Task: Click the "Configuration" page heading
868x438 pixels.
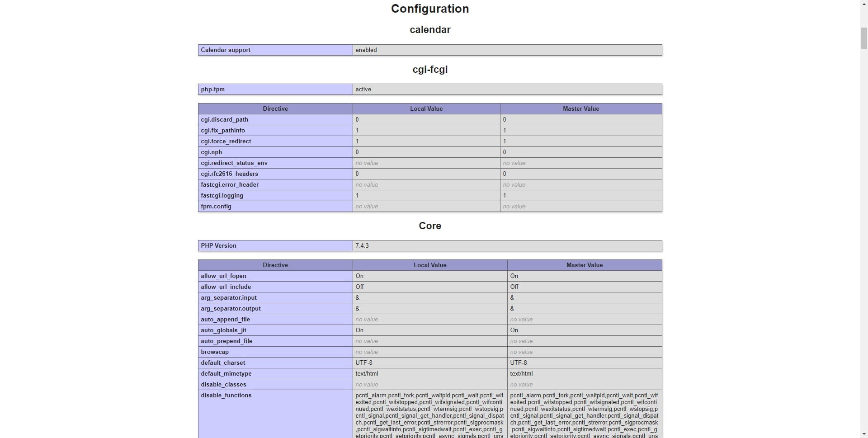Action: point(430,9)
